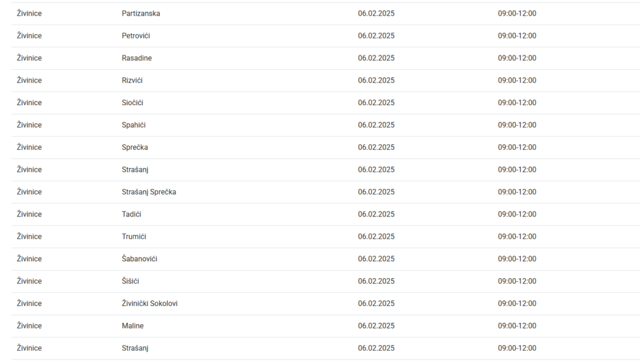The width and height of the screenshot is (644, 362).
Task: Click the Strašanj Sprečka cell
Action: (149, 192)
